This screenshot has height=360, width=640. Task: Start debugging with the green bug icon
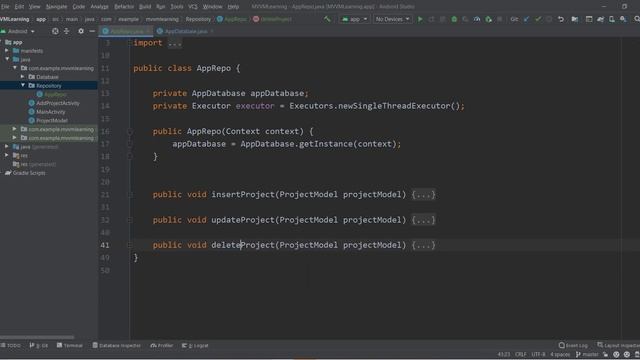(x=454, y=19)
